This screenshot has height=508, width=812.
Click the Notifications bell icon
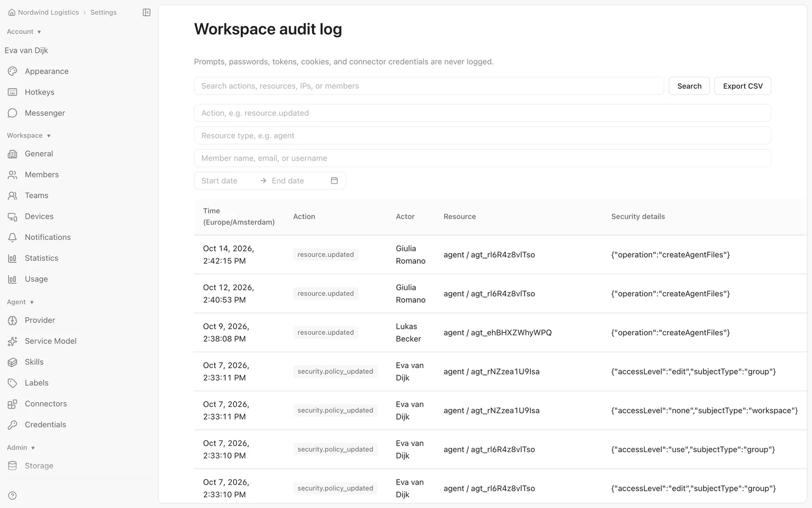tap(13, 237)
